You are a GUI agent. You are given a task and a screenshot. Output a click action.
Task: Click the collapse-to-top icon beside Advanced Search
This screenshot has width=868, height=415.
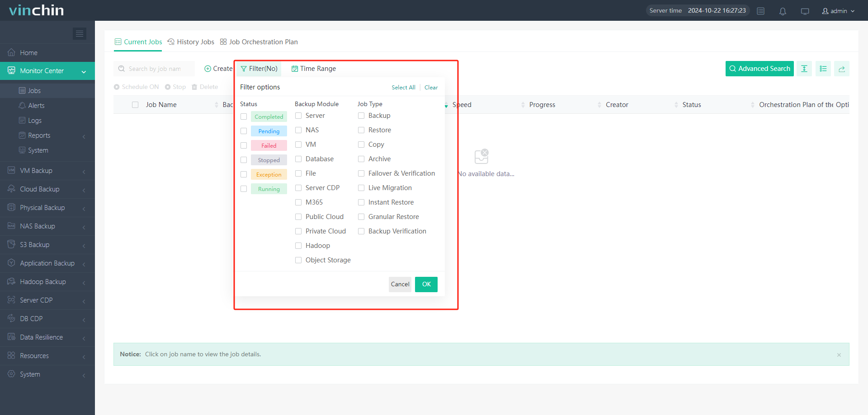coord(804,69)
